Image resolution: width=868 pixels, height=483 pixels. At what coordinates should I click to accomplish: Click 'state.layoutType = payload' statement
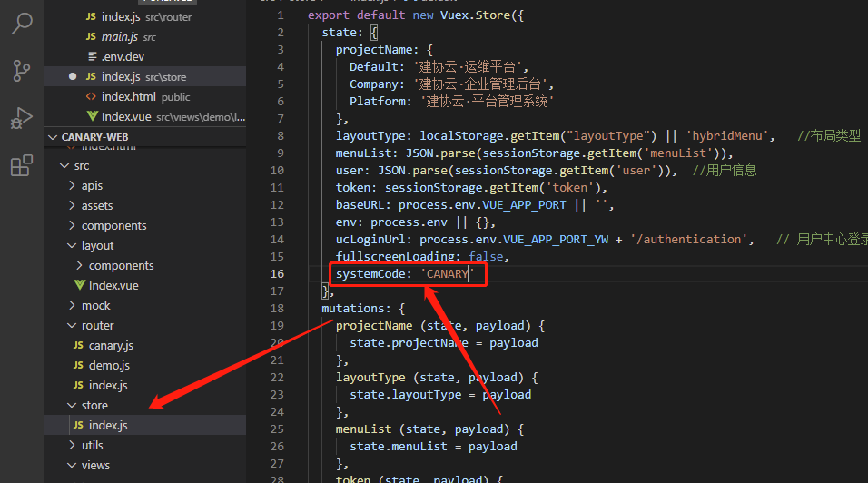(x=440, y=394)
